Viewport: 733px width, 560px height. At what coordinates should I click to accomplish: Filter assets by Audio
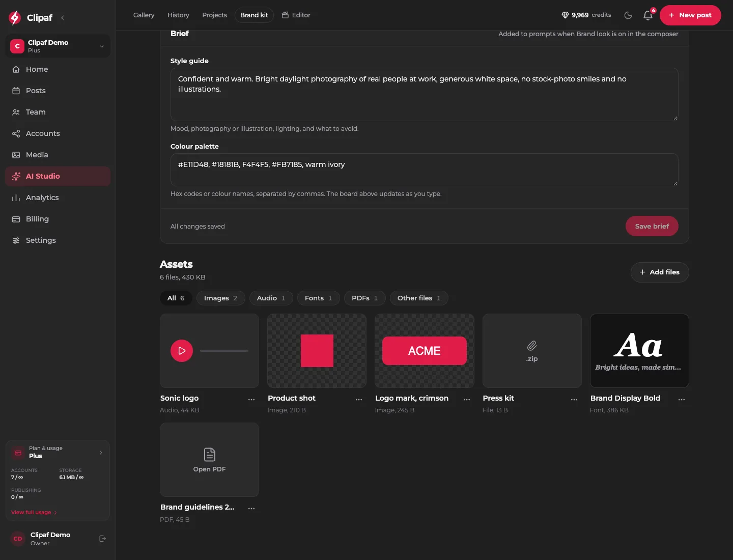coord(271,298)
